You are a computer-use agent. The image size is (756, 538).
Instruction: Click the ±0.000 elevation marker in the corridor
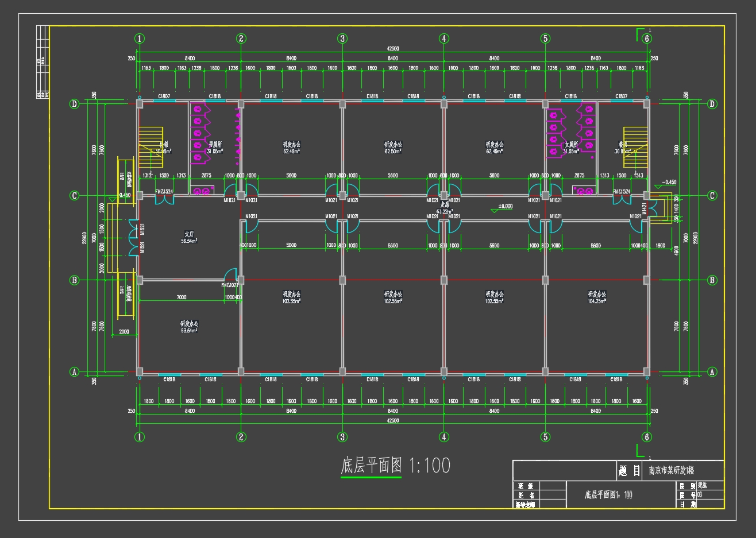[x=504, y=207]
